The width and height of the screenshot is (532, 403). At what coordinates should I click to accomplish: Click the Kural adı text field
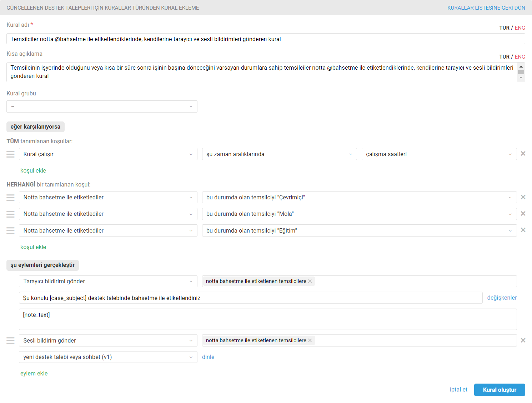265,39
